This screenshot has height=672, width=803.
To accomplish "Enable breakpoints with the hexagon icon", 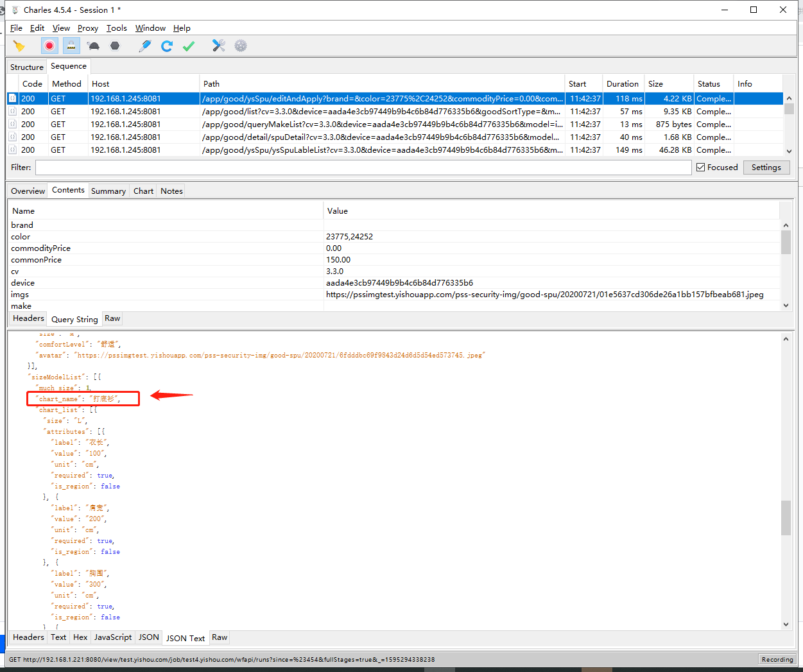I will (x=115, y=46).
